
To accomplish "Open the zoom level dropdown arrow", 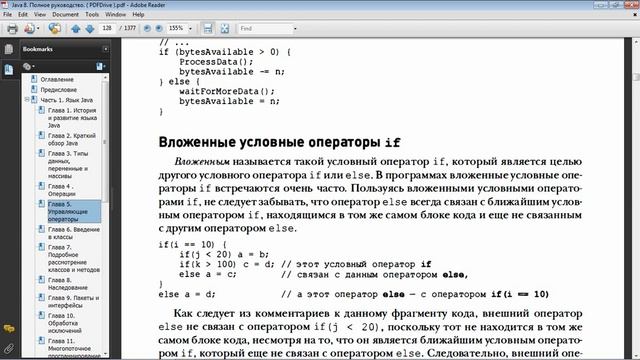I will (x=190, y=29).
